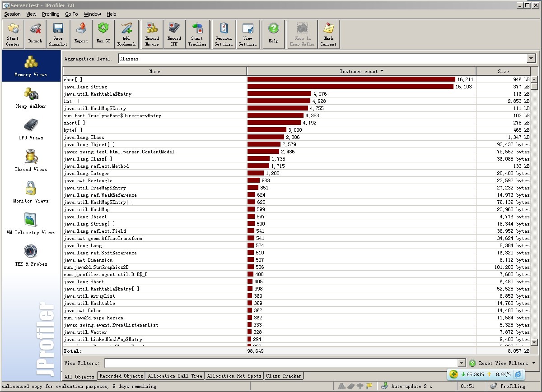Switch to the Class Tracker tab
542x392 pixels.
[284, 376]
